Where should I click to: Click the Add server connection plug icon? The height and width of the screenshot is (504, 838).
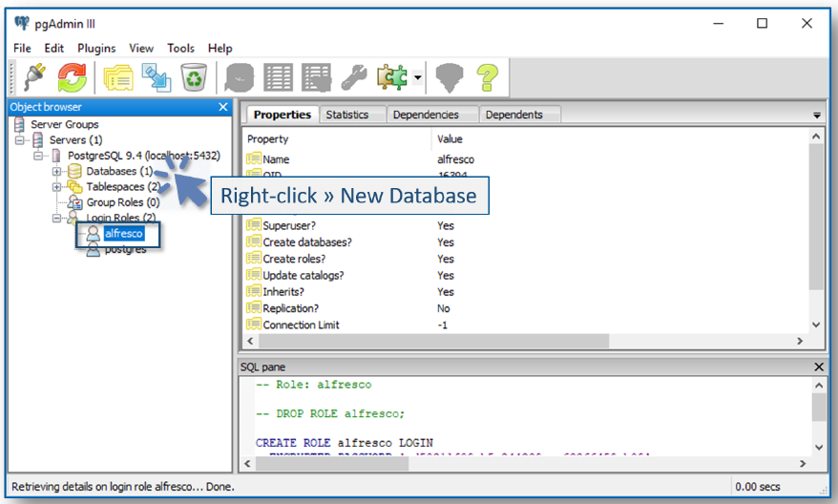(34, 76)
